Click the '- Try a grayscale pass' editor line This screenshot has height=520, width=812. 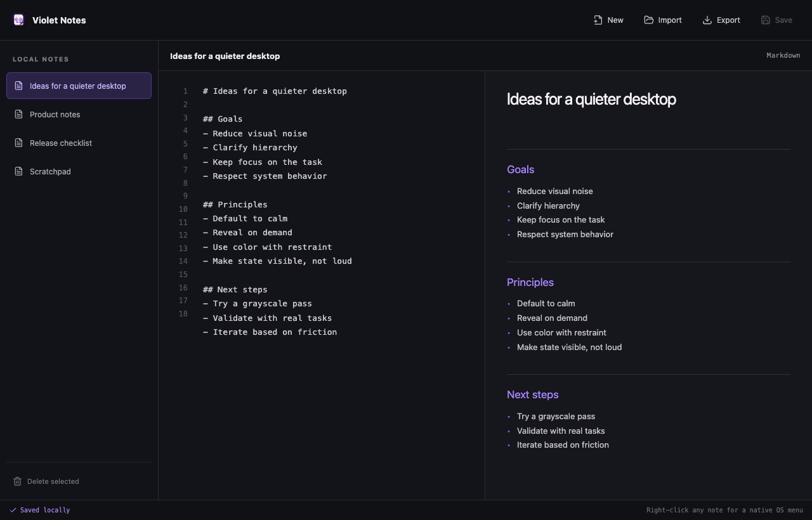point(258,303)
